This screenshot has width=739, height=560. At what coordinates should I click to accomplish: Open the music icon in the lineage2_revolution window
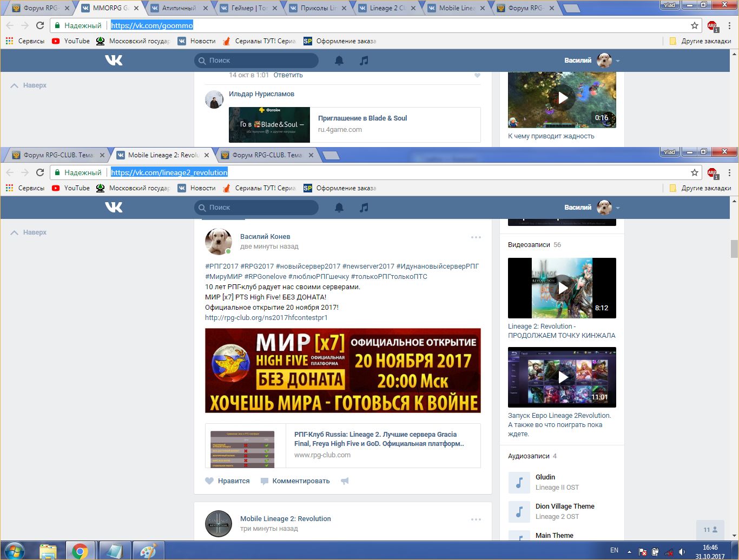click(x=364, y=207)
